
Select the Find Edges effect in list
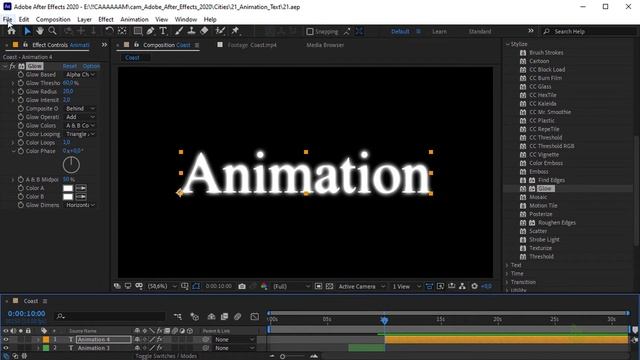coord(551,180)
